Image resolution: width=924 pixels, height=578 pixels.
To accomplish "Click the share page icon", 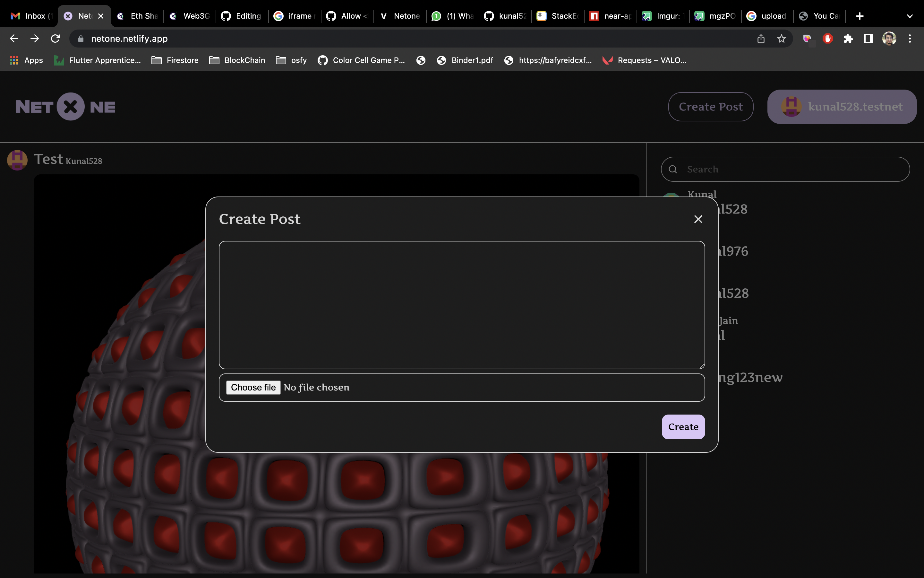I will (761, 39).
